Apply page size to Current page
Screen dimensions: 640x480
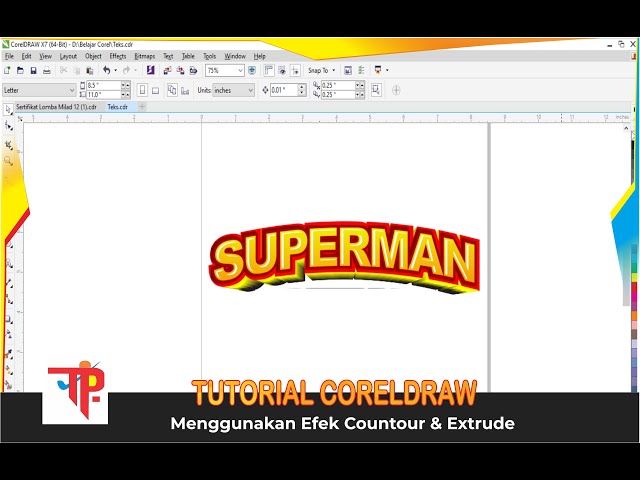coord(185,90)
